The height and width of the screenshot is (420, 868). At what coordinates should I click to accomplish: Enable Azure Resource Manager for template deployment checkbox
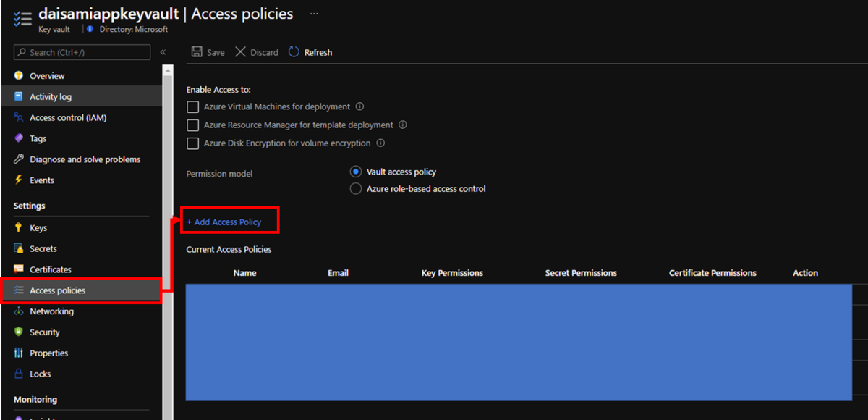coord(192,125)
